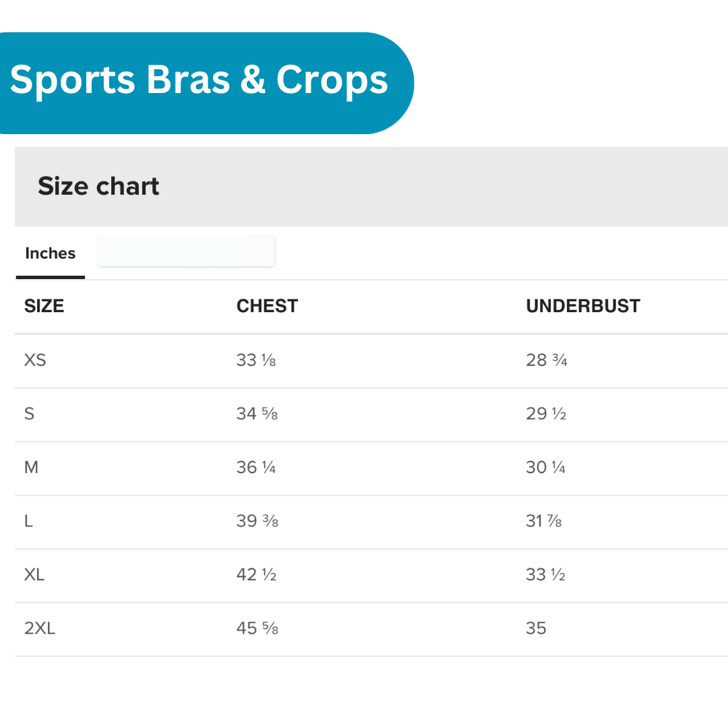Select the M size row label
This screenshot has width=728, height=728.
coord(31,467)
